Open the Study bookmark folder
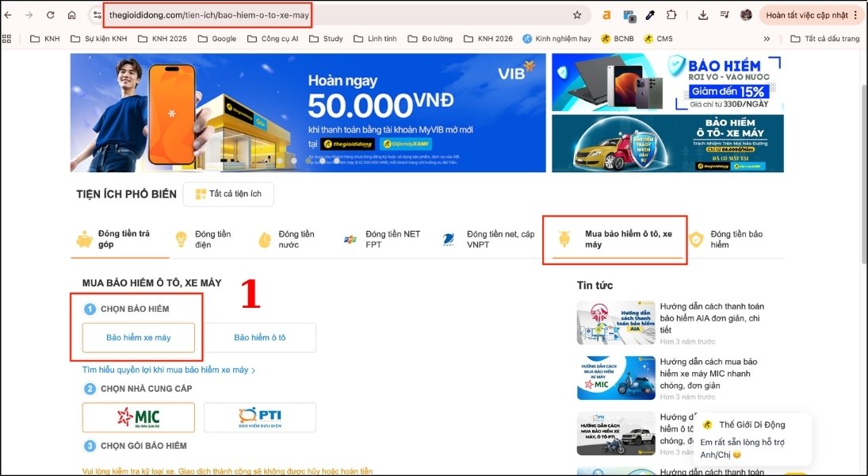The width and height of the screenshot is (868, 476). coord(326,39)
